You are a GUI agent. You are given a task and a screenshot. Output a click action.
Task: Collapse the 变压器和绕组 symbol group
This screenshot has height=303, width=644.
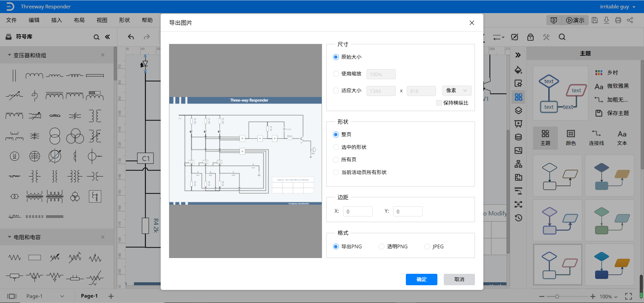[x=9, y=55]
